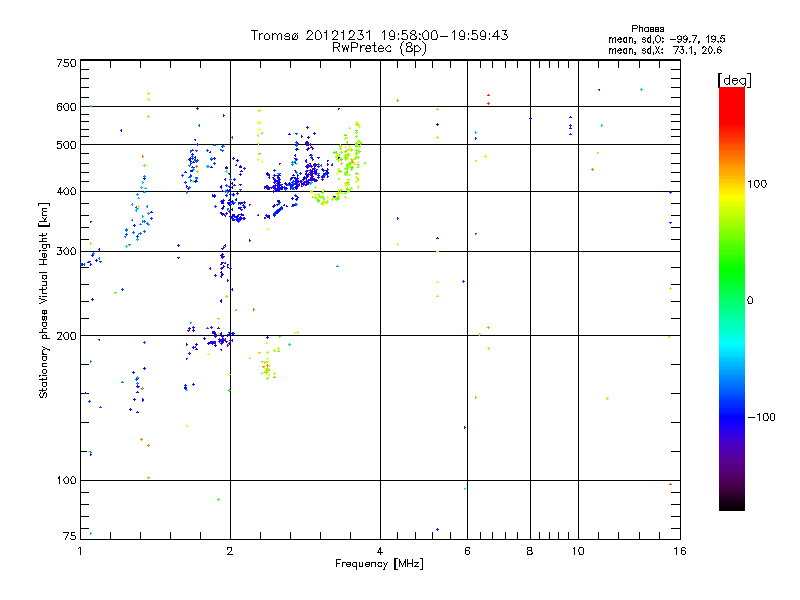Click the colorbar tick label "-100"
Image resolution: width=800 pixels, height=600 pixels.
pos(762,417)
